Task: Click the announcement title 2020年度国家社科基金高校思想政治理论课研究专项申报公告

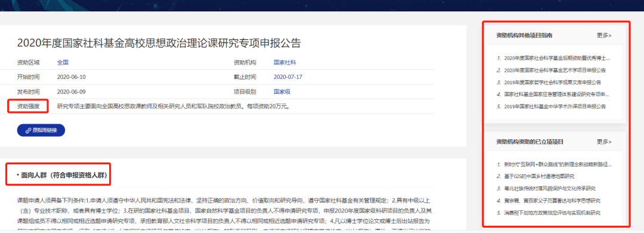Action: coord(159,43)
